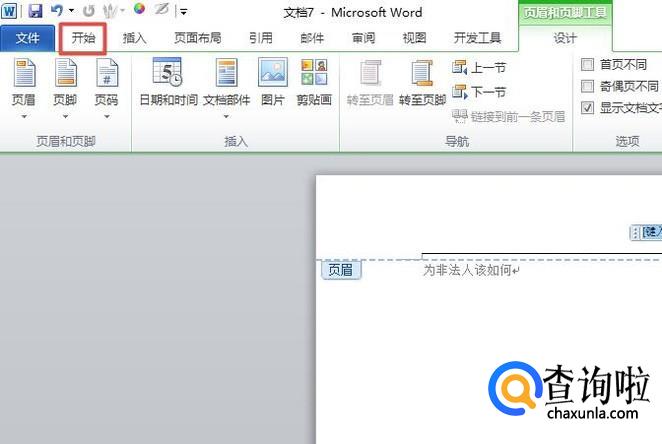Screen dimensions: 662x444
Task: Switch to the 开发工具 tab
Action: pyautogui.click(x=477, y=38)
